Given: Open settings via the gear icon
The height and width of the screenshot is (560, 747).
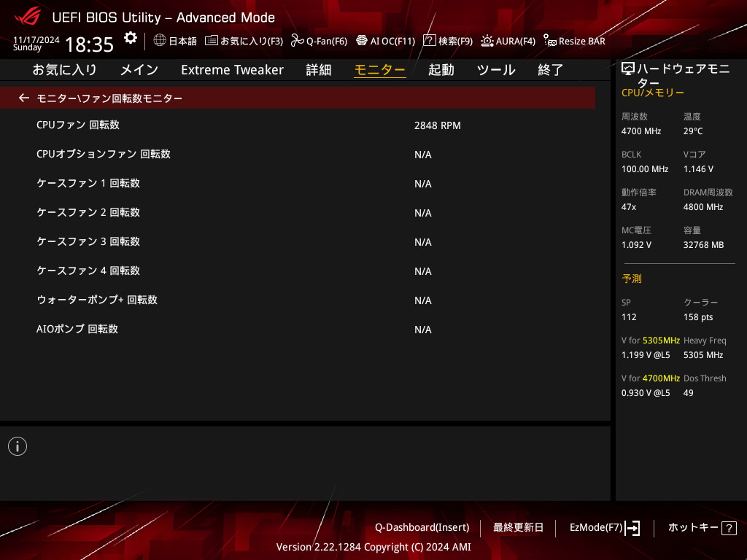Looking at the screenshot, I should (130, 38).
